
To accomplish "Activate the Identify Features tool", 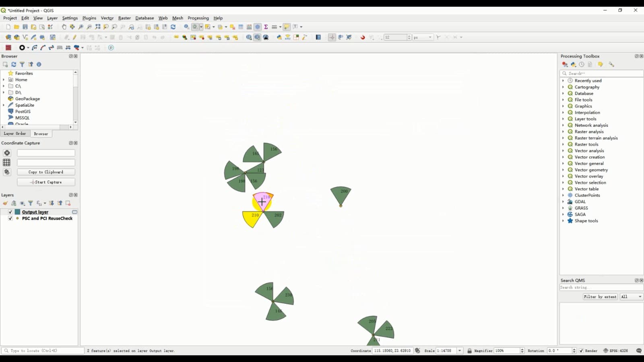I will coord(186,27).
